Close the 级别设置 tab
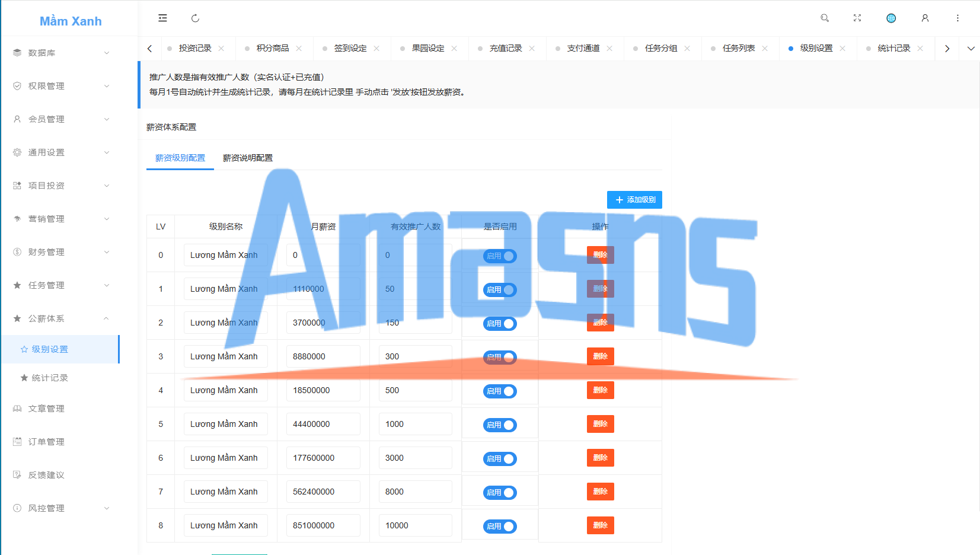The width and height of the screenshot is (980, 555). pyautogui.click(x=842, y=49)
